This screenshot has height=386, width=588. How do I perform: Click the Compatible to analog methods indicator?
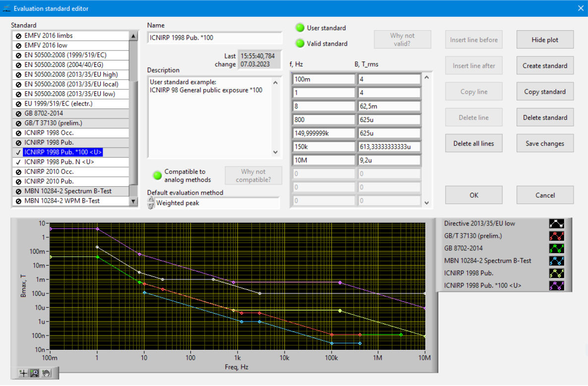[x=157, y=175]
